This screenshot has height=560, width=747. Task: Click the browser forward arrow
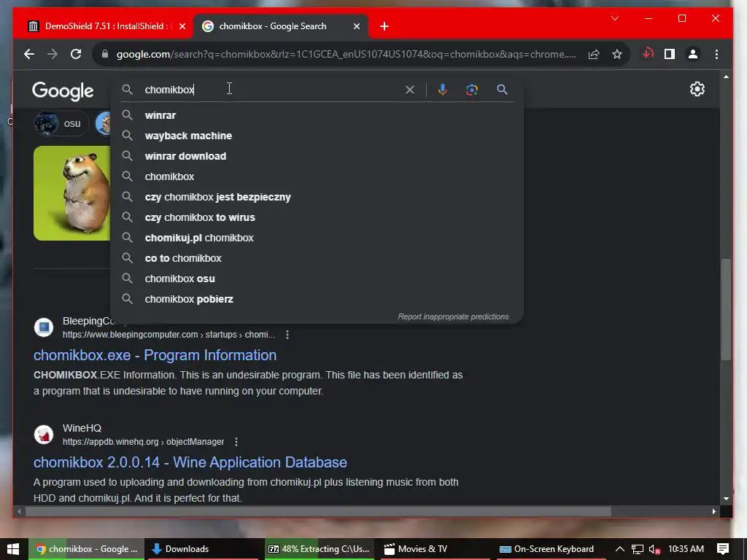pos(53,54)
